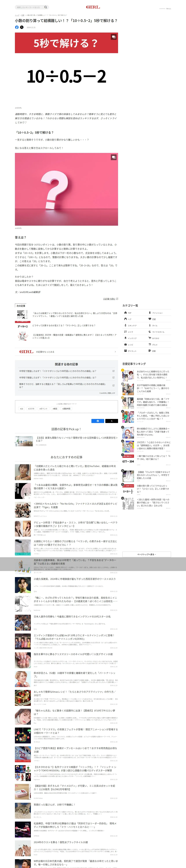Open the TOP category with the house icon
This screenshot has height=868, width=186.
pos(126,313)
